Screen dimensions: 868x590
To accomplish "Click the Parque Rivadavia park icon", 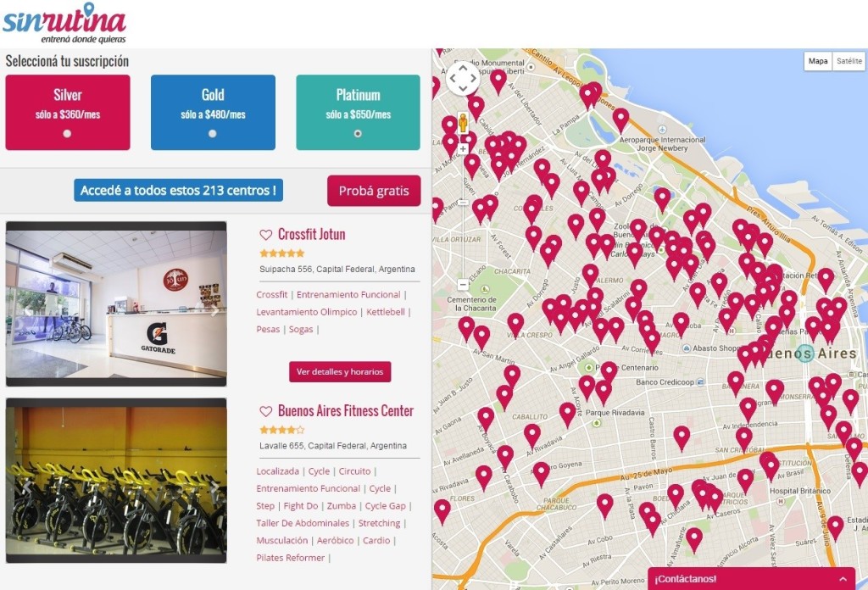I will tap(596, 423).
